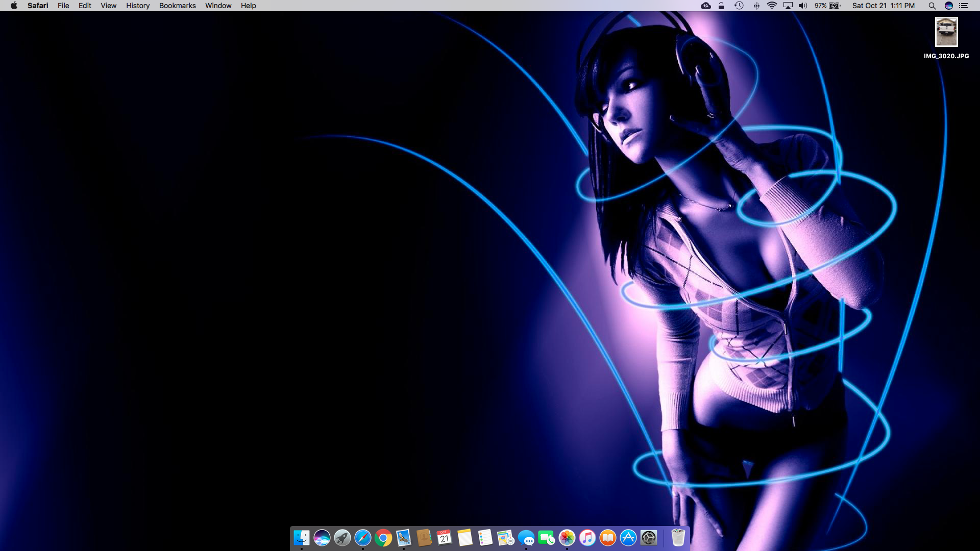The image size is (980, 551).
Task: Open the Photos app in dock
Action: [567, 537]
